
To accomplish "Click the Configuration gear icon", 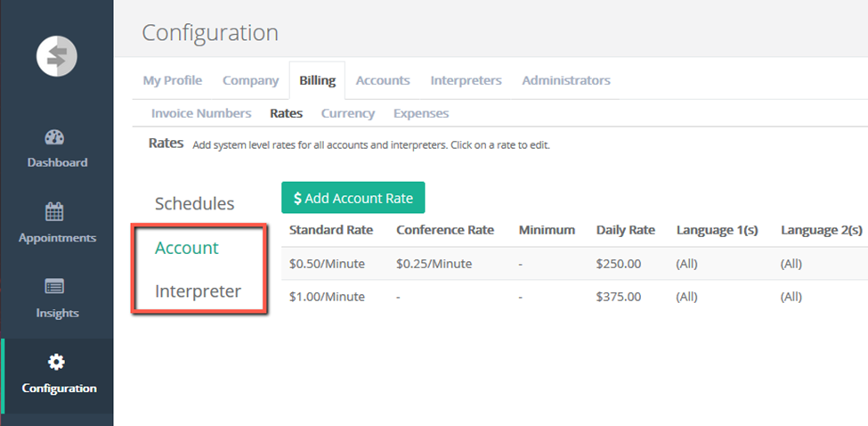I will [56, 362].
